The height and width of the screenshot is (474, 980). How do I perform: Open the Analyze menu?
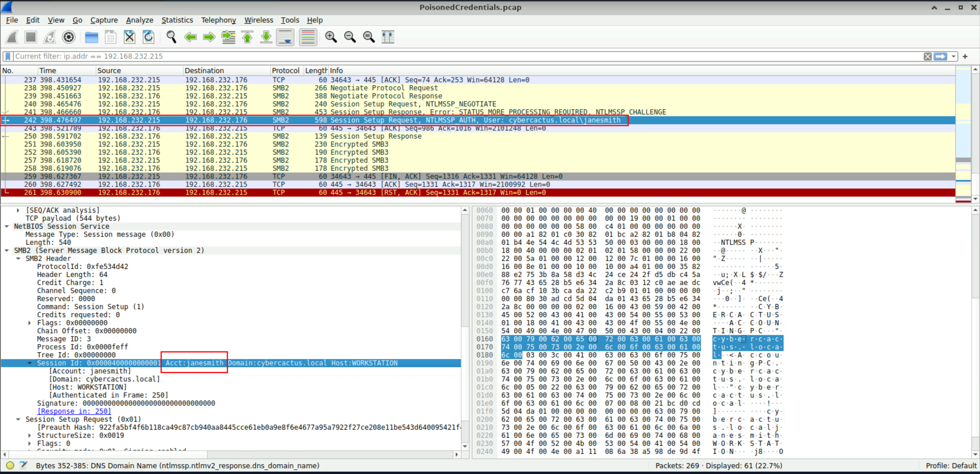coord(140,20)
